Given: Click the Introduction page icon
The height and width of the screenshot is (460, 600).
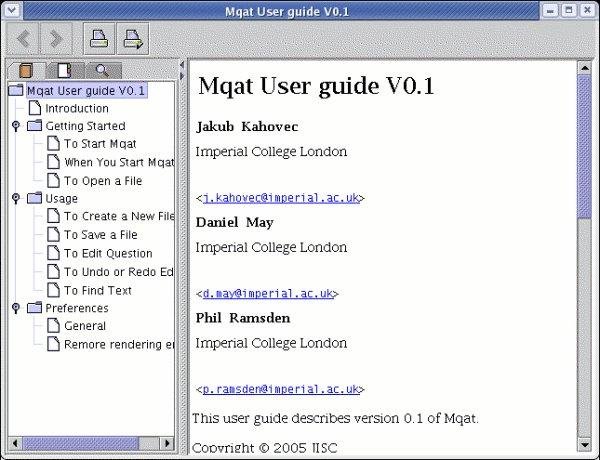Looking at the screenshot, I should click(35, 108).
